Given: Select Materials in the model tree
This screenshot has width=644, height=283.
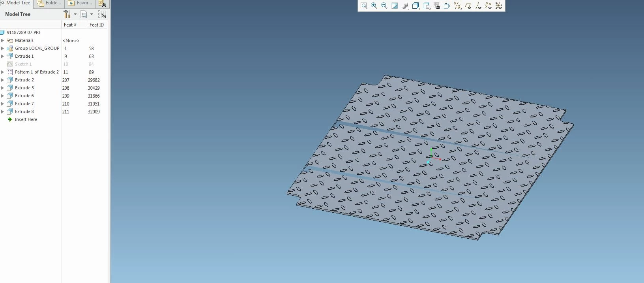Looking at the screenshot, I should point(24,40).
